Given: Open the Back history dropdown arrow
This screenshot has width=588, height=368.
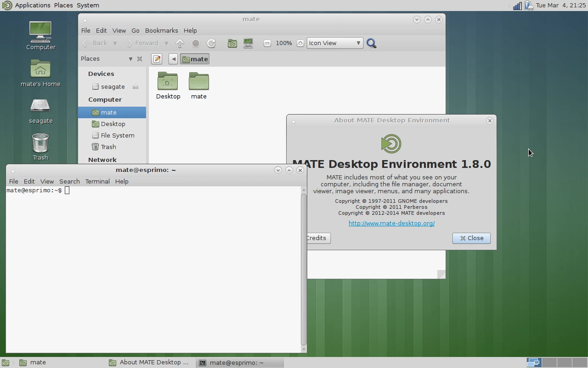Looking at the screenshot, I should (115, 43).
